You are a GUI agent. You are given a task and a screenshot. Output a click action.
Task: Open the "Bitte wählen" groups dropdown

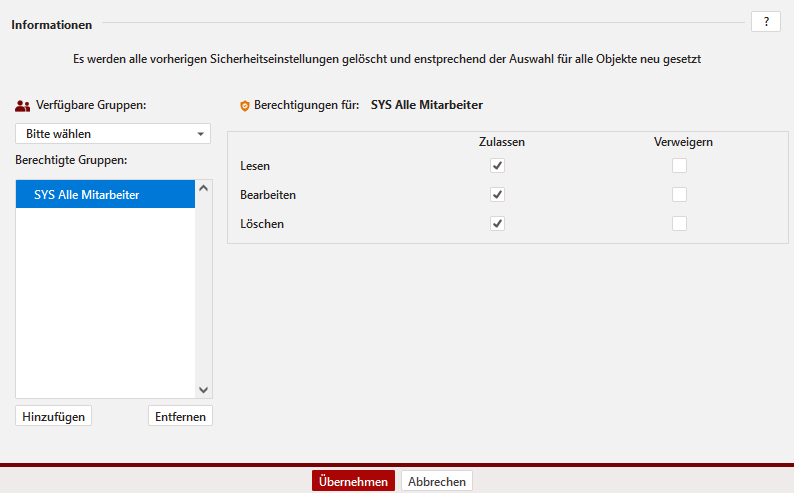click(x=113, y=133)
